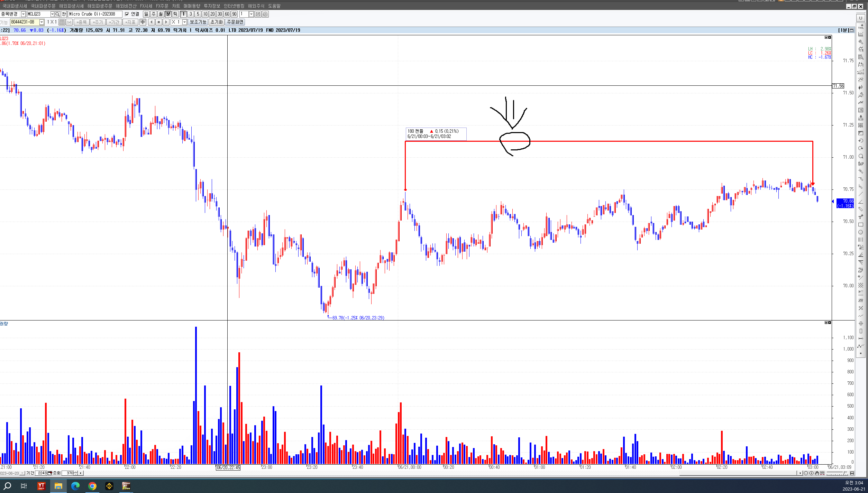Click the play forward arrow button
Image resolution: width=868 pixels, height=493 pixels.
coord(166,22)
